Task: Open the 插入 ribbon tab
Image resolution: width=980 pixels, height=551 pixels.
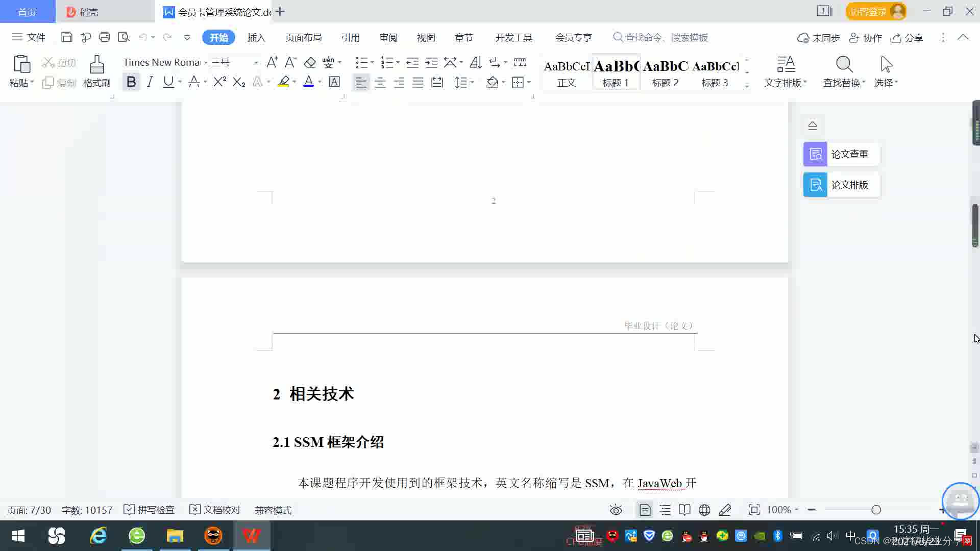Action: 256,38
